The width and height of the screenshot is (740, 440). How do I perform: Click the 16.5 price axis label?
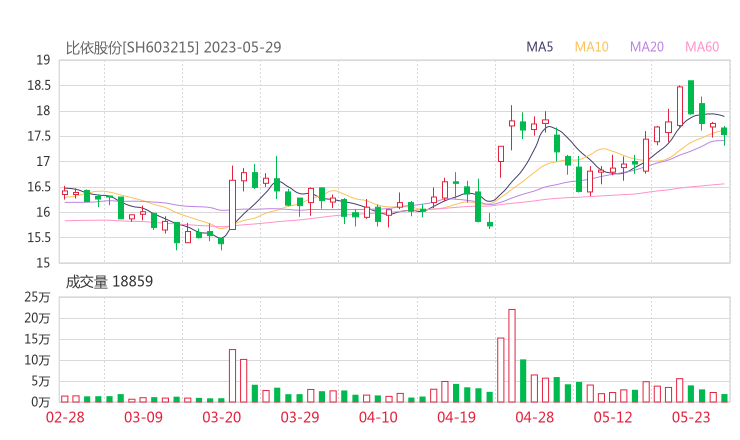pyautogui.click(x=39, y=187)
